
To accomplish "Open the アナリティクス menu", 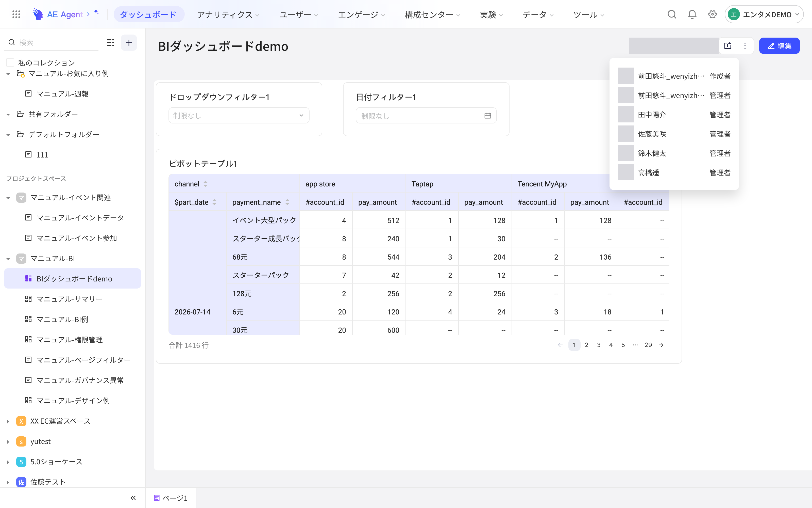I will [228, 14].
